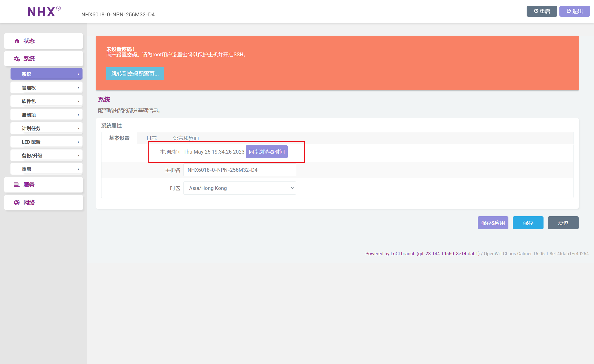594x364 pixels.
Task: Open the 启动项 sidebar entry
Action: point(46,115)
